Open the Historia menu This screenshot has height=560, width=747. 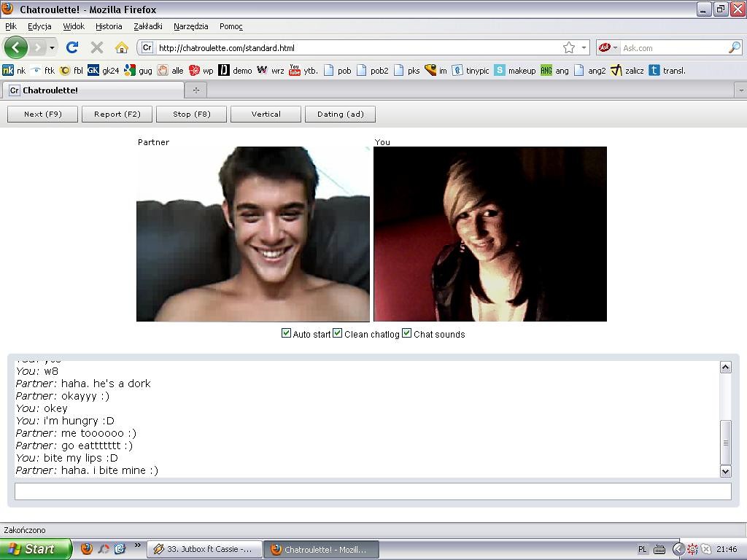[x=109, y=26]
